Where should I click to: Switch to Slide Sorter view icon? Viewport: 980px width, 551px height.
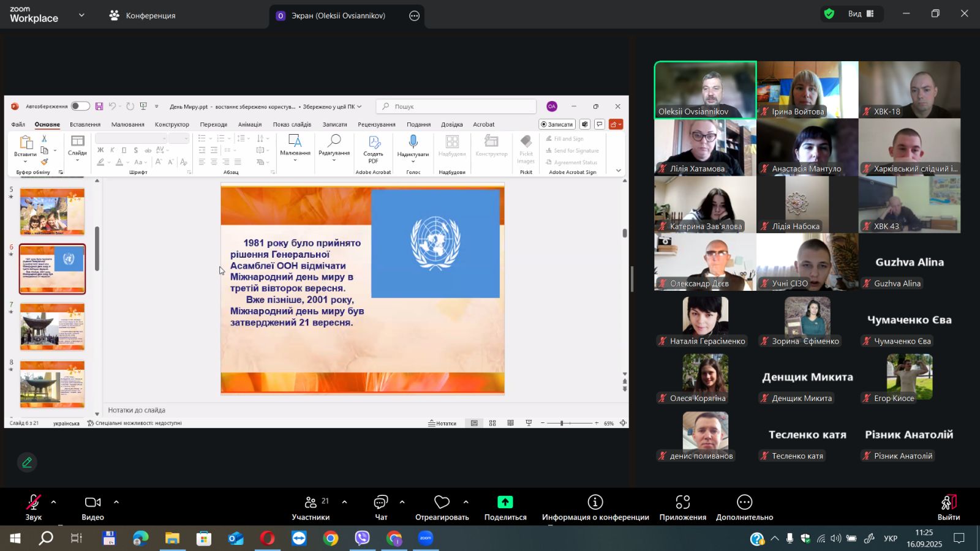click(492, 423)
